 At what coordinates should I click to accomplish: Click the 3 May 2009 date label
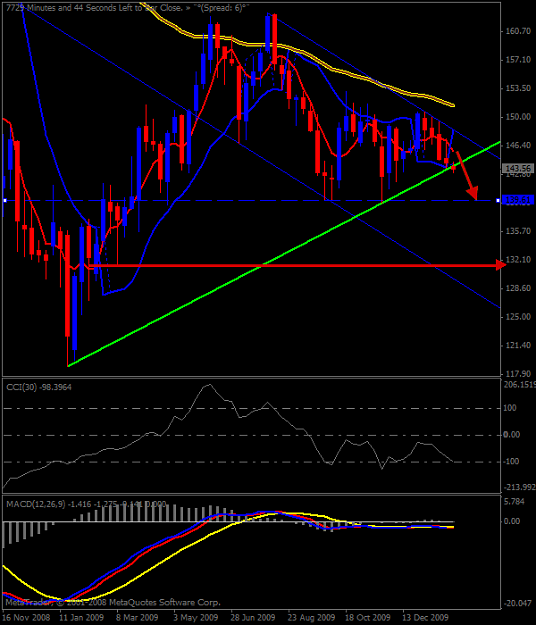click(196, 618)
